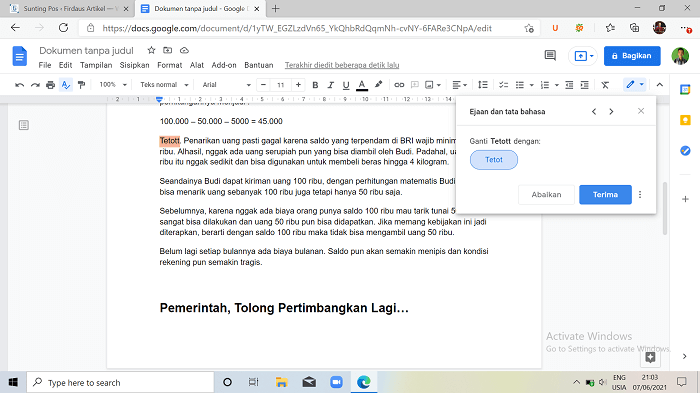Open the Arial font dropdown
The height and width of the screenshot is (393, 700).
click(226, 84)
